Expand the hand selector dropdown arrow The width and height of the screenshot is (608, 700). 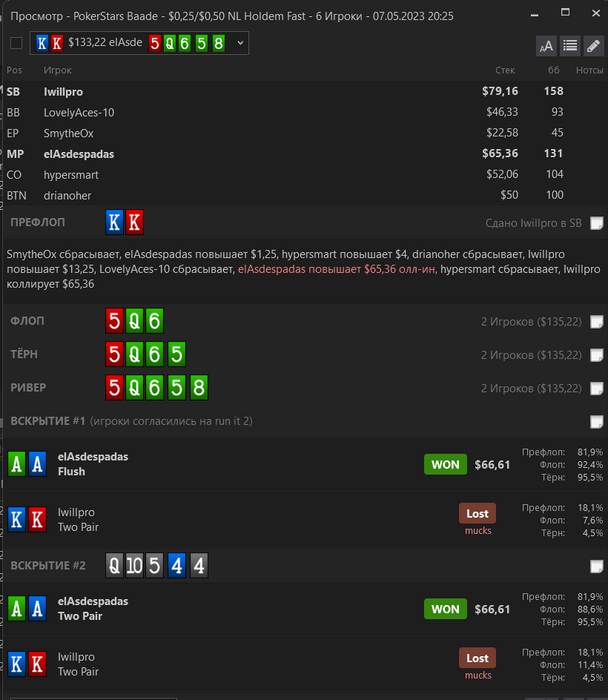[240, 43]
